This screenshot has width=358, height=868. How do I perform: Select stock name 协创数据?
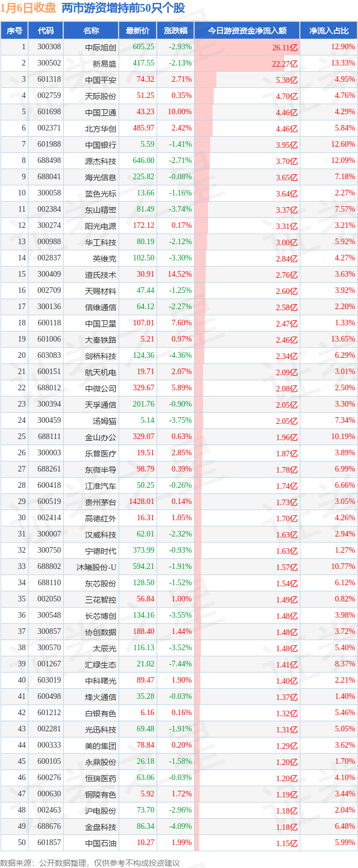101,632
